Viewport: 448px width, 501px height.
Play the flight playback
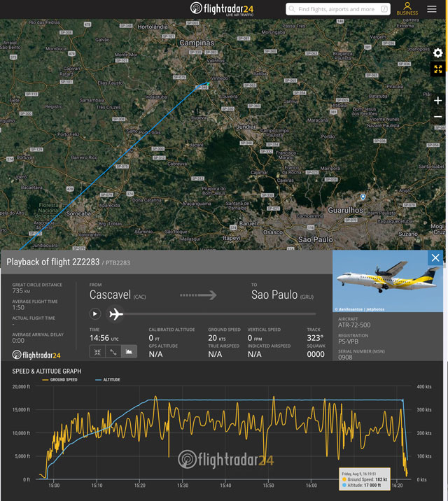click(96, 314)
